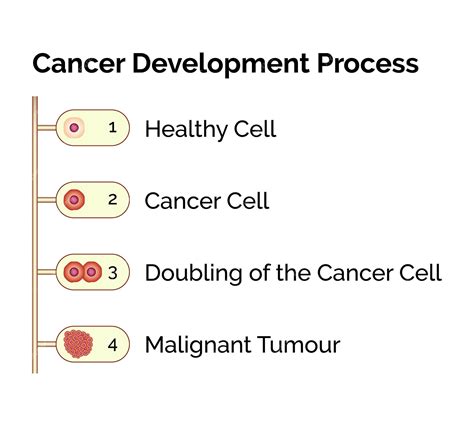Click the healthy cell icon
Screen dimensions: 474x426
coord(74,128)
